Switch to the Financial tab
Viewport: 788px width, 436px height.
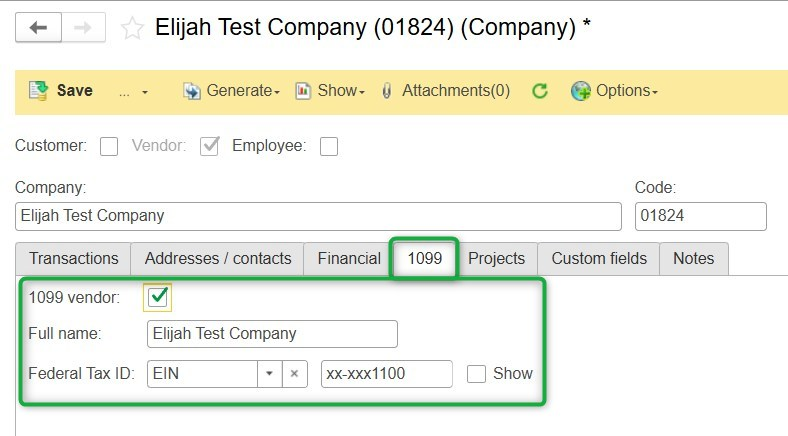(x=349, y=258)
